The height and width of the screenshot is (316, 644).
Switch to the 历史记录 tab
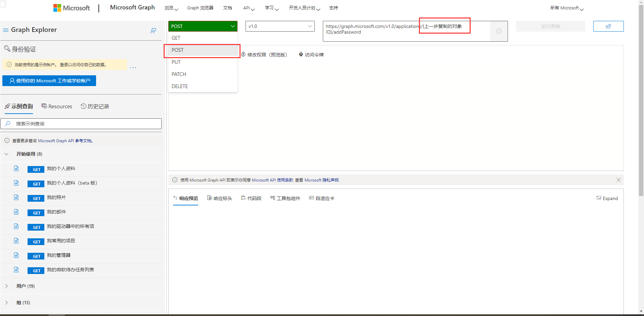point(95,107)
